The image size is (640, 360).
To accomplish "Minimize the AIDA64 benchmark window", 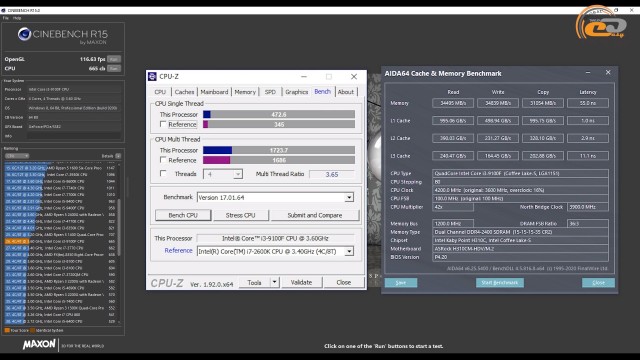I will (588, 73).
